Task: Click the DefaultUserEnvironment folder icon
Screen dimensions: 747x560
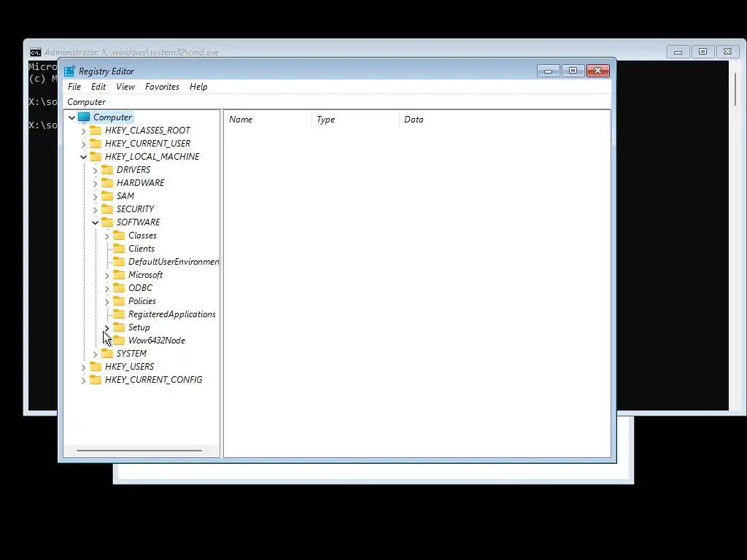Action: click(119, 262)
